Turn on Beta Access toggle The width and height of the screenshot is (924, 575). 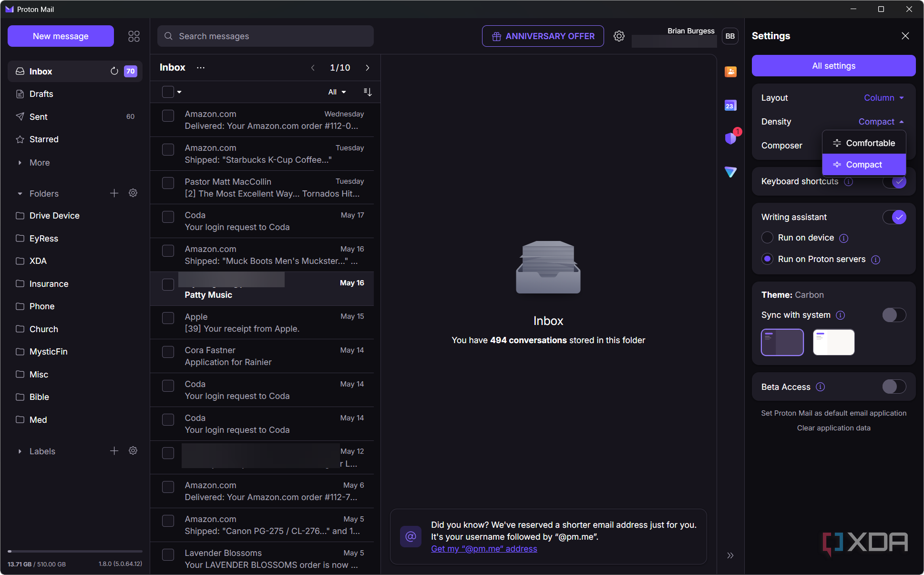[x=894, y=387]
